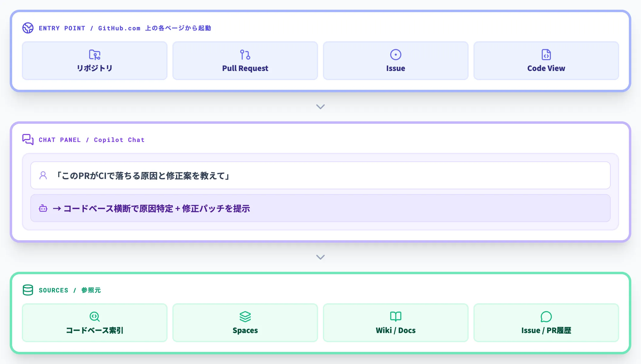Image resolution: width=641 pixels, height=364 pixels.
Task: Click the chat bubbles icon beside CHAT PANEL
Action: pos(28,140)
